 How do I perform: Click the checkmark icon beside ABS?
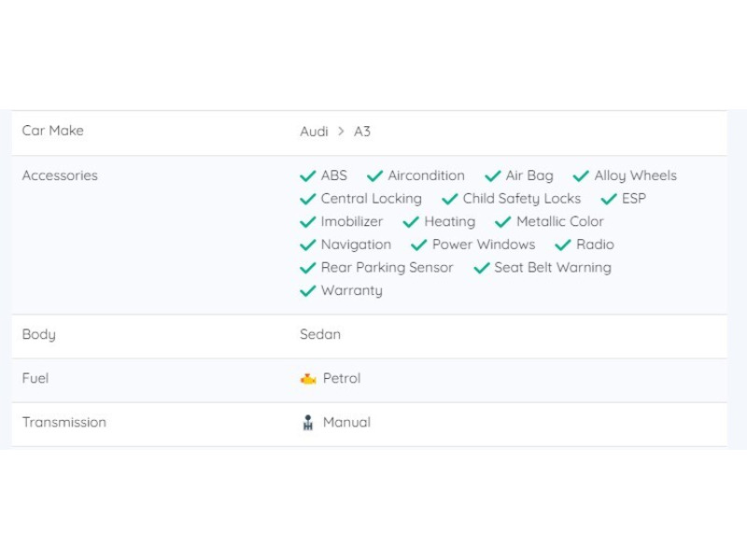click(308, 176)
